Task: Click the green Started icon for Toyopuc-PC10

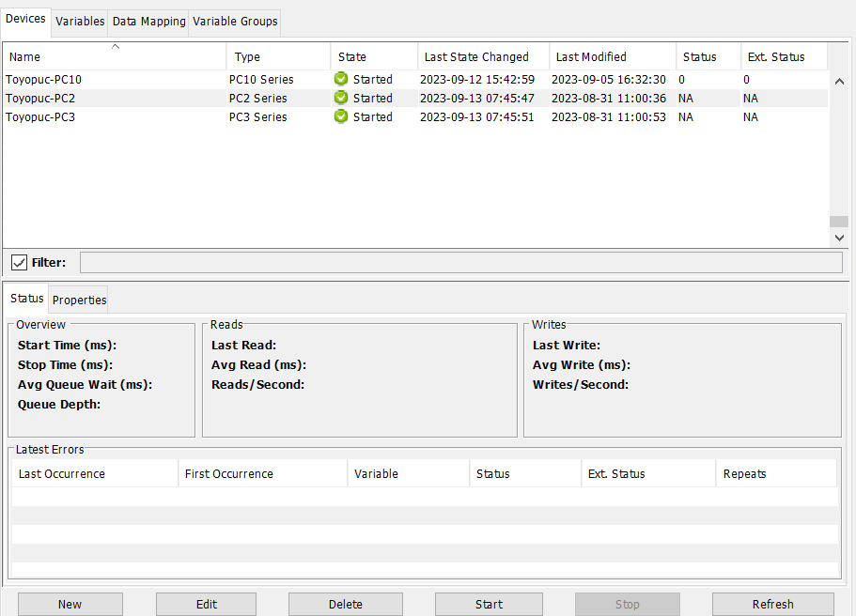Action: (x=340, y=79)
